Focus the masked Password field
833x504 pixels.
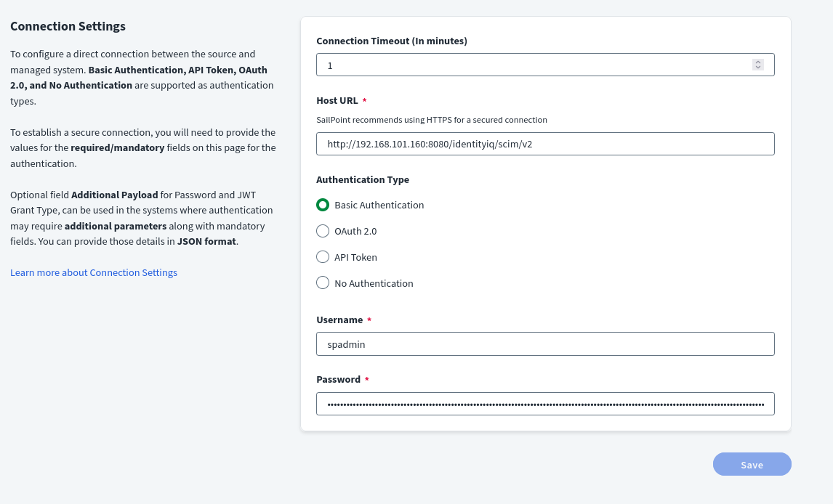pyautogui.click(x=545, y=404)
